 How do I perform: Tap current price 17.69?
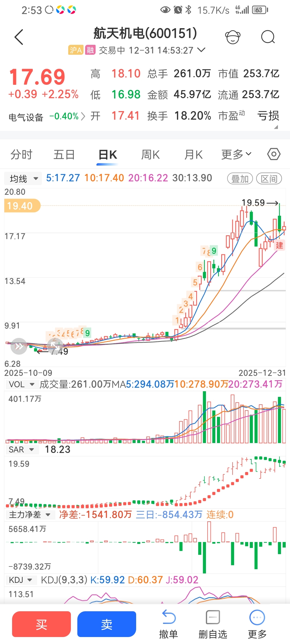click(x=37, y=77)
